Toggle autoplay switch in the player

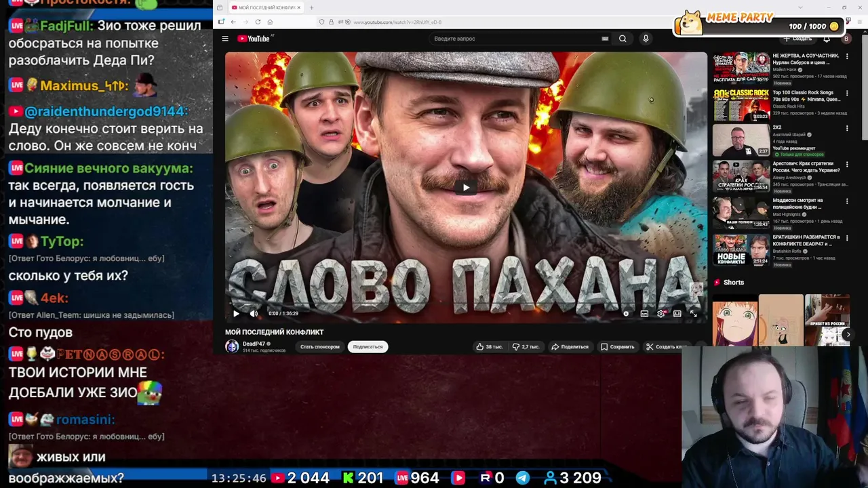pos(626,313)
